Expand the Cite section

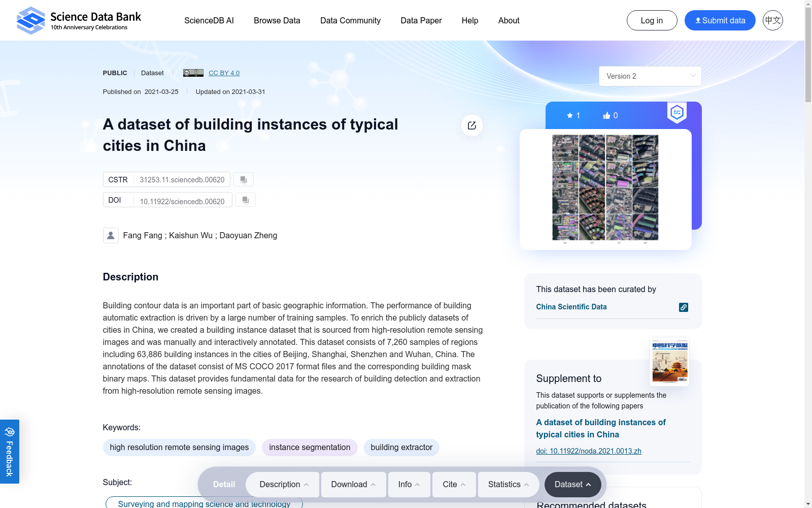(x=454, y=485)
